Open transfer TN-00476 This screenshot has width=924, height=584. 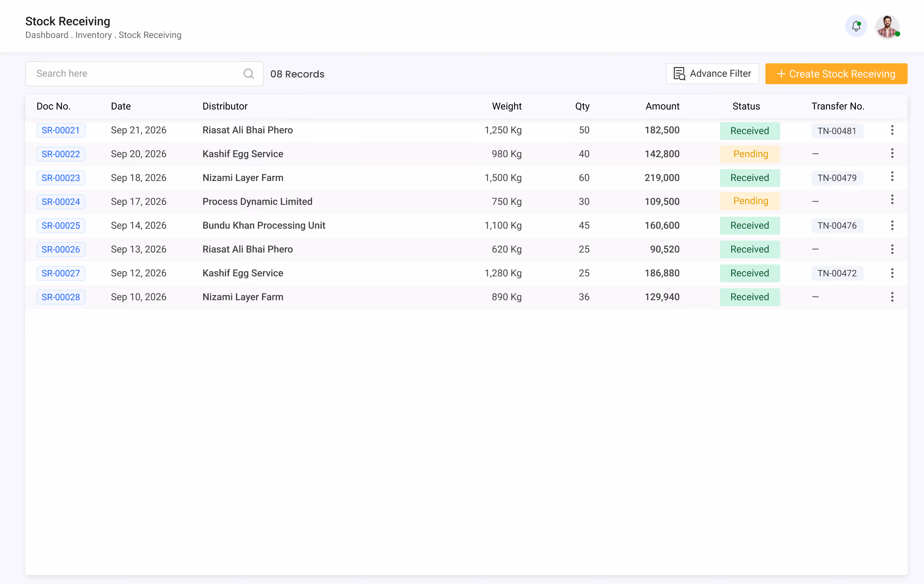pos(837,225)
